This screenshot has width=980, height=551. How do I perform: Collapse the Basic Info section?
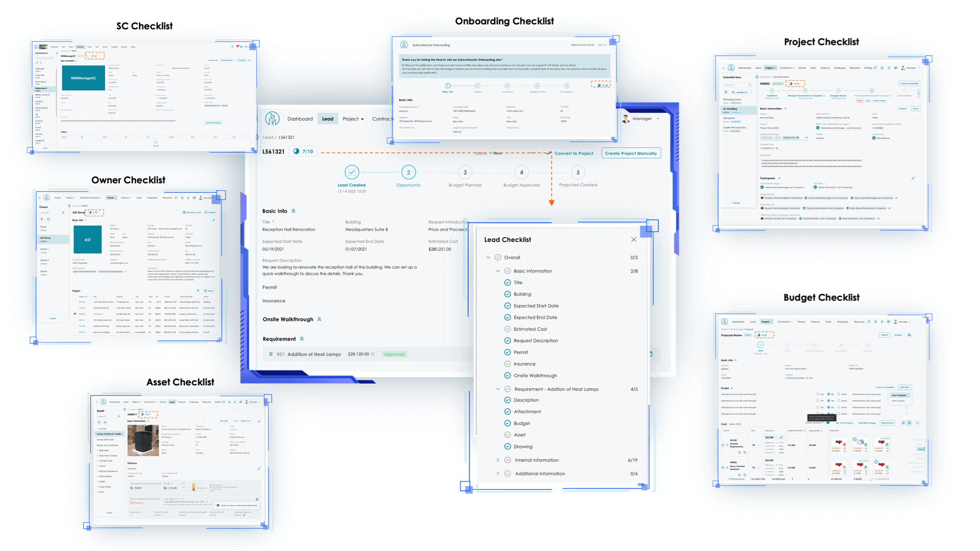pos(293,211)
